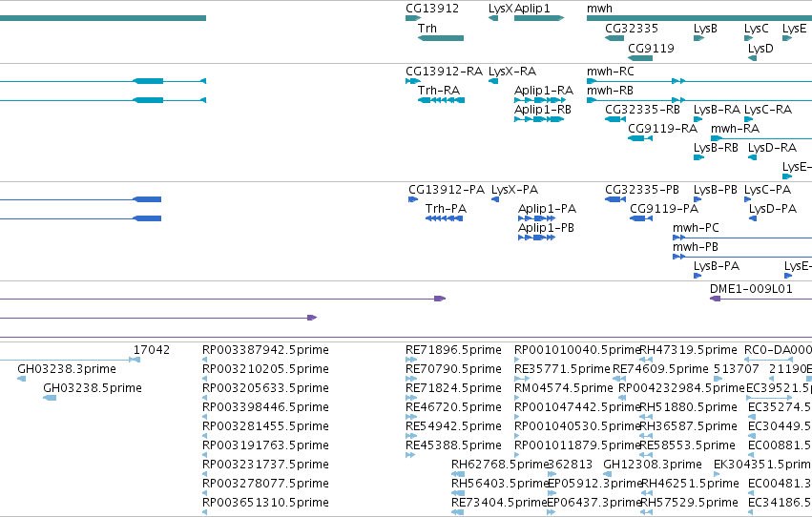Viewport: 812px width, 517px height.
Task: Click the Trh gene label
Action: [427, 29]
